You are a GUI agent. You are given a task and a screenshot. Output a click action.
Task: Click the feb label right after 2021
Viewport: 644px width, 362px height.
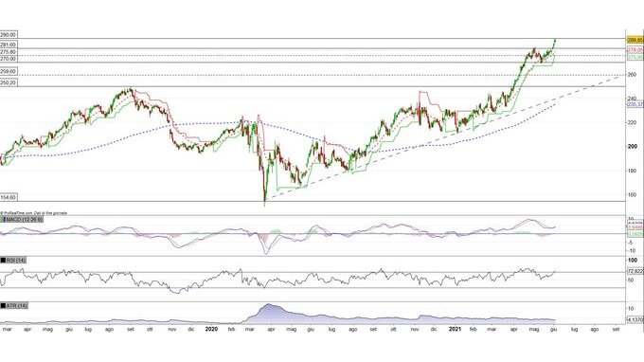tap(474, 329)
